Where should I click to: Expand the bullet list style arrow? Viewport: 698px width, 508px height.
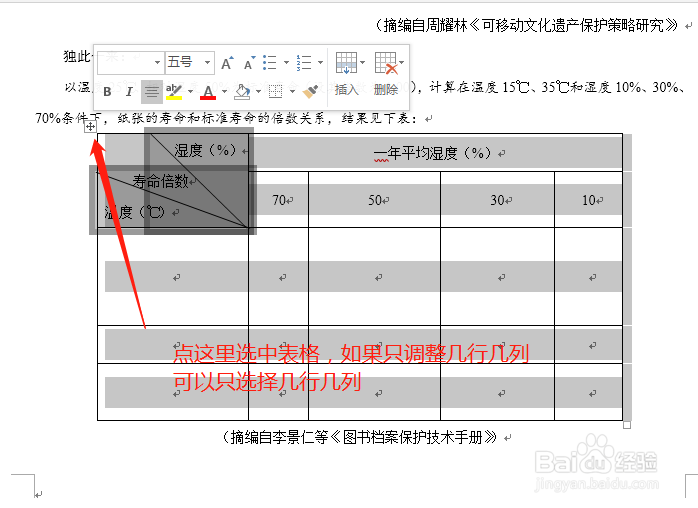point(286,63)
